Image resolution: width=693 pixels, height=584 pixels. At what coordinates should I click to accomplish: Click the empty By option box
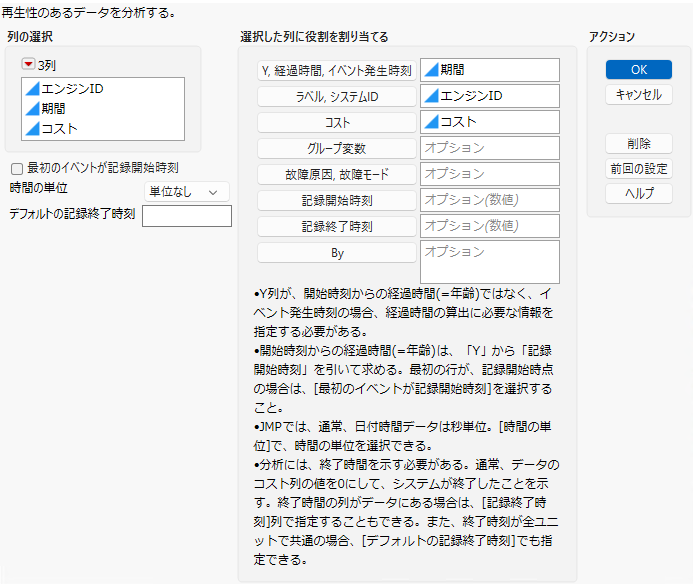pyautogui.click(x=490, y=262)
